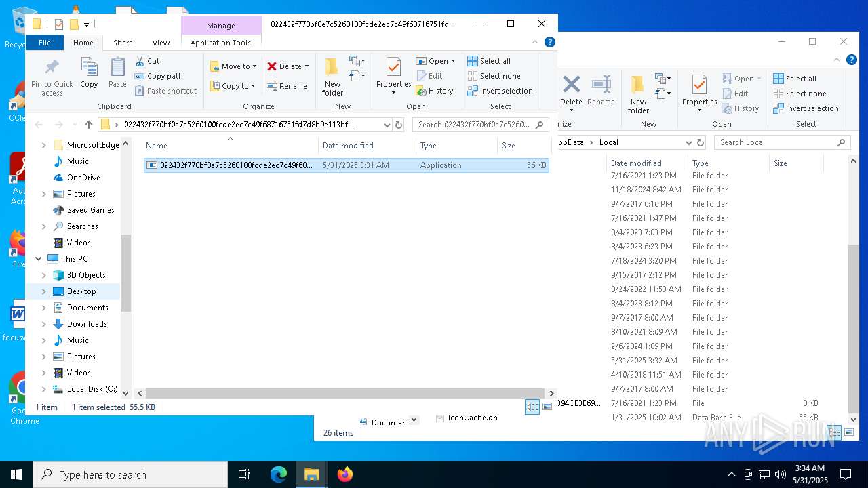
Task: Expand address bar history dropdown in front window
Action: point(387,125)
